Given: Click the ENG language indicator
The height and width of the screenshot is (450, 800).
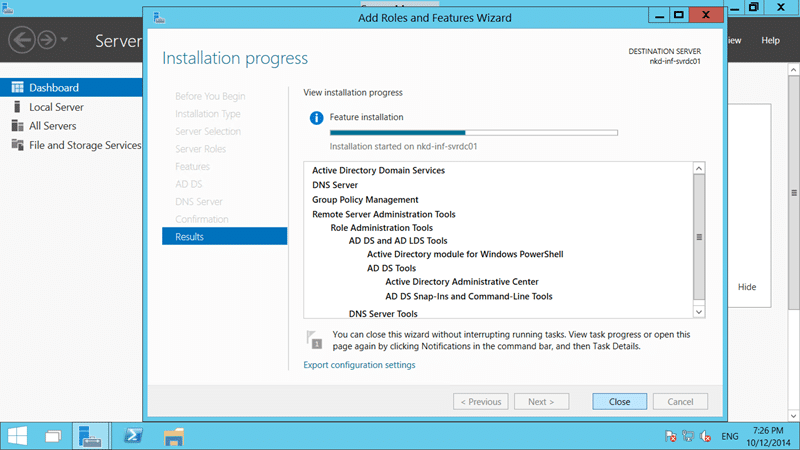Looking at the screenshot, I should (x=730, y=436).
